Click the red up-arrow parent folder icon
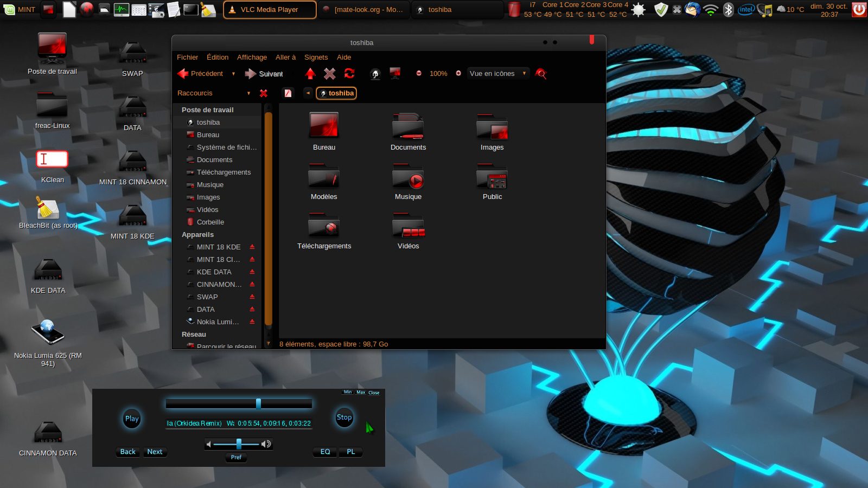 click(x=310, y=73)
